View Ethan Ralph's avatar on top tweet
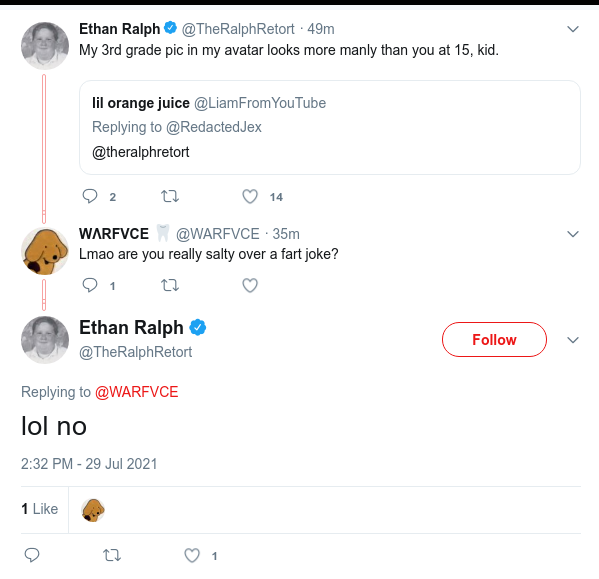Screen dimensions: 599x579 (x=45, y=46)
